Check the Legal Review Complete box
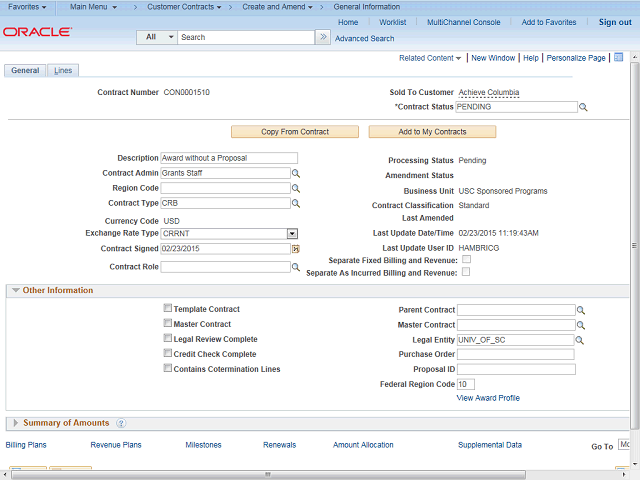 pyautogui.click(x=167, y=339)
